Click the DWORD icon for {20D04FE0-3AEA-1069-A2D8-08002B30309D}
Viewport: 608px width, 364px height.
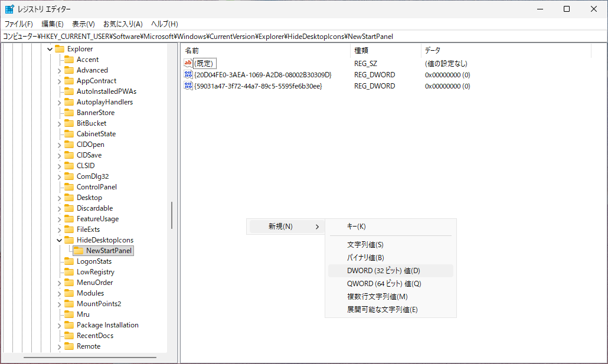(x=188, y=75)
